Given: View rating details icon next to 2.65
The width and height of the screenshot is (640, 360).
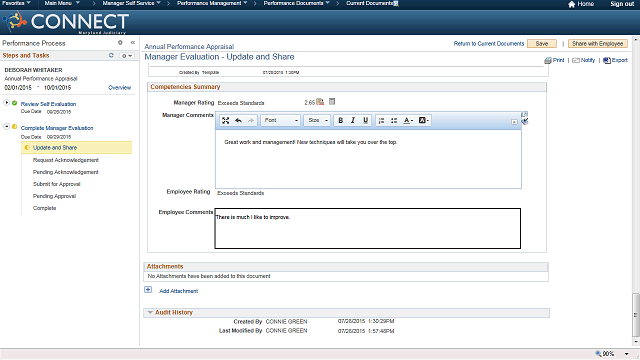Looking at the screenshot, I should click(x=320, y=102).
